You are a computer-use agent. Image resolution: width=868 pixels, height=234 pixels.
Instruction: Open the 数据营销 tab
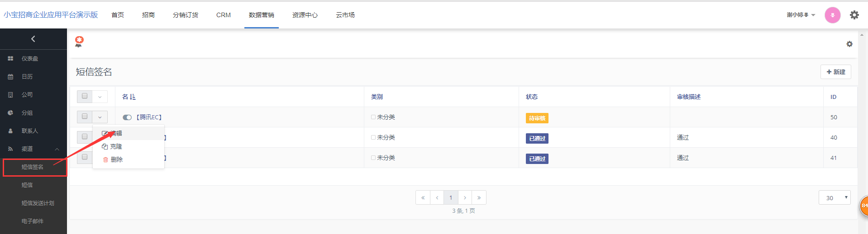[262, 15]
